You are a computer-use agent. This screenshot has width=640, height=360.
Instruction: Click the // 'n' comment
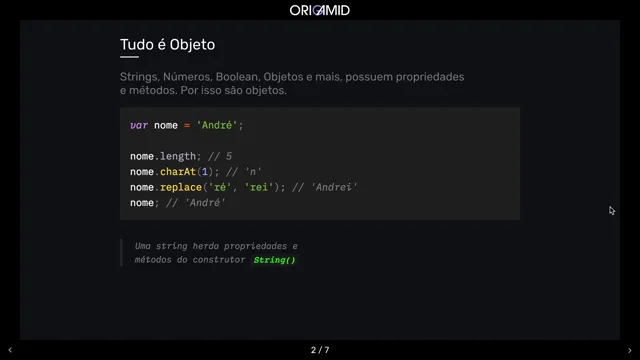244,172
